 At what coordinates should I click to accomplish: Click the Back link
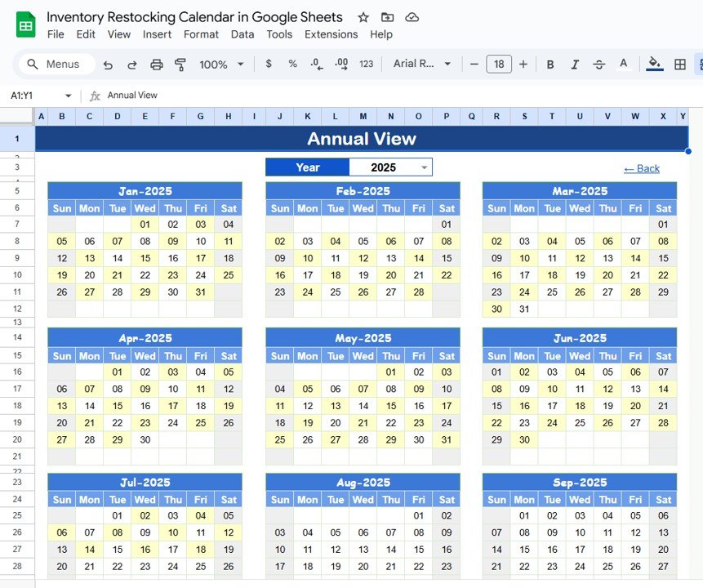642,168
